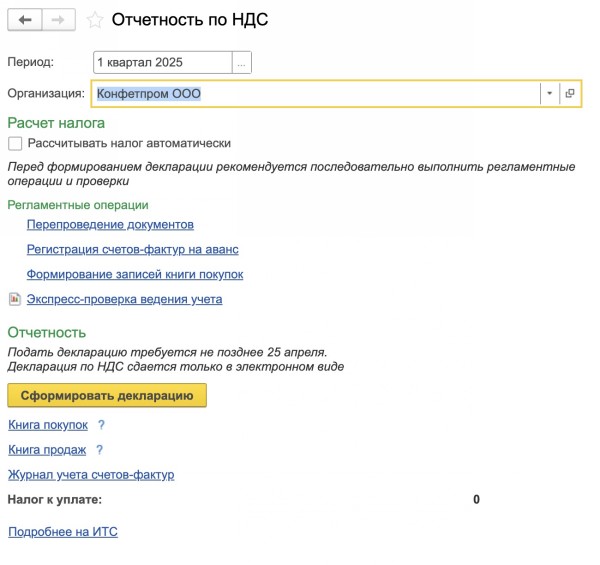
Task: Click the forward navigation arrow
Action: point(57,19)
